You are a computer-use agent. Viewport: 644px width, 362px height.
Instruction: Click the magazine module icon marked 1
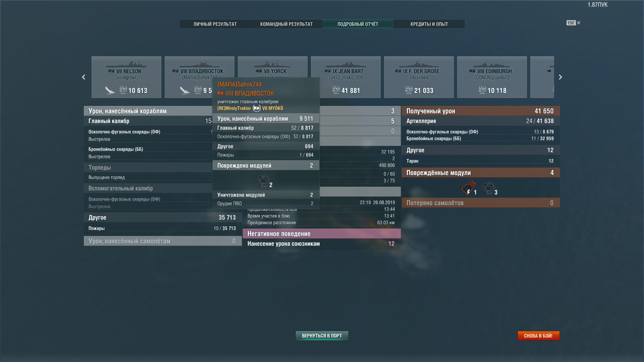[x=468, y=188]
